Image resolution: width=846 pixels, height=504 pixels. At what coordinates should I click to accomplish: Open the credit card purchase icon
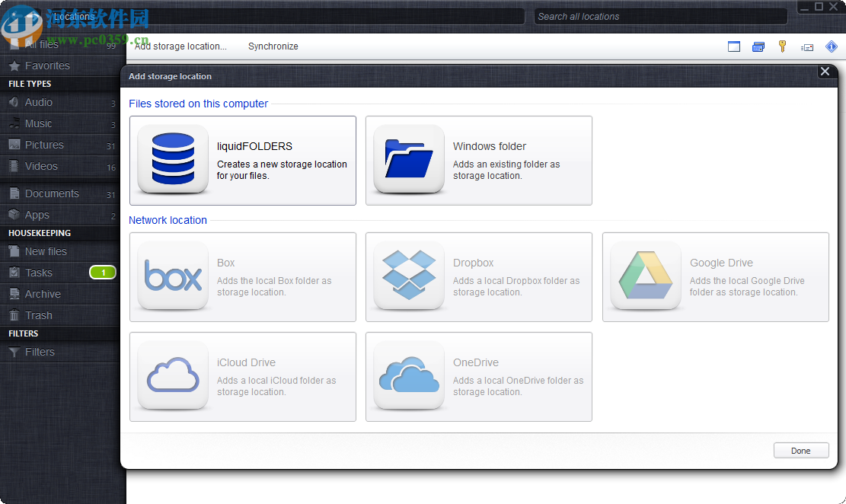click(758, 46)
